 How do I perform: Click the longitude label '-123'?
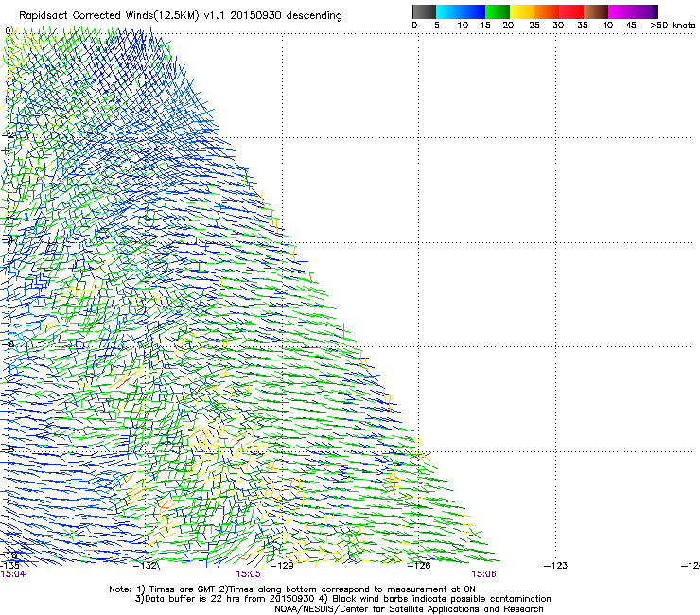pyautogui.click(x=556, y=566)
